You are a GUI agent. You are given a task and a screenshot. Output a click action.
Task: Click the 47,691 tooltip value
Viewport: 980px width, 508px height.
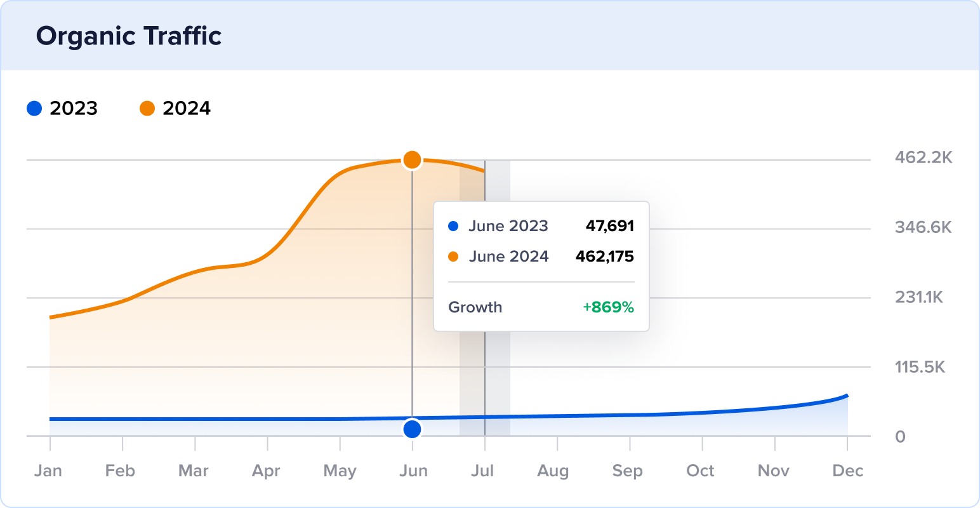coord(609,226)
